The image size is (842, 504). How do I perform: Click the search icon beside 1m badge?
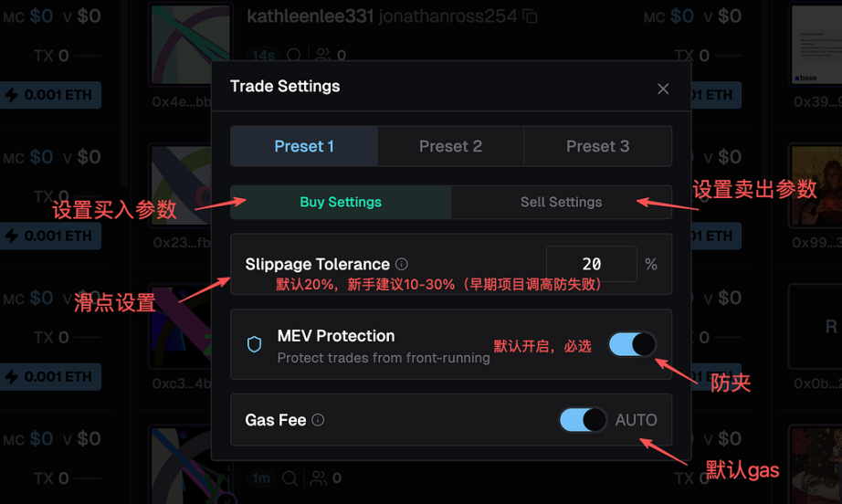pyautogui.click(x=289, y=478)
